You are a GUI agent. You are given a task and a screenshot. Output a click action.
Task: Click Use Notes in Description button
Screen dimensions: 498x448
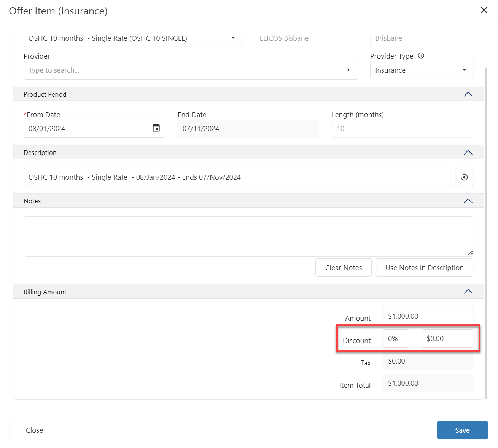coord(424,268)
